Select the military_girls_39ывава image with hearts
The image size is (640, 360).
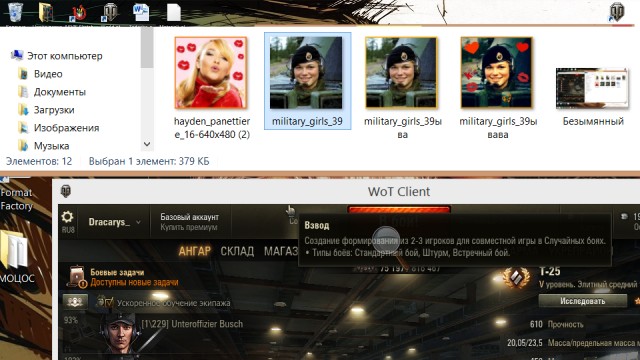click(497, 73)
